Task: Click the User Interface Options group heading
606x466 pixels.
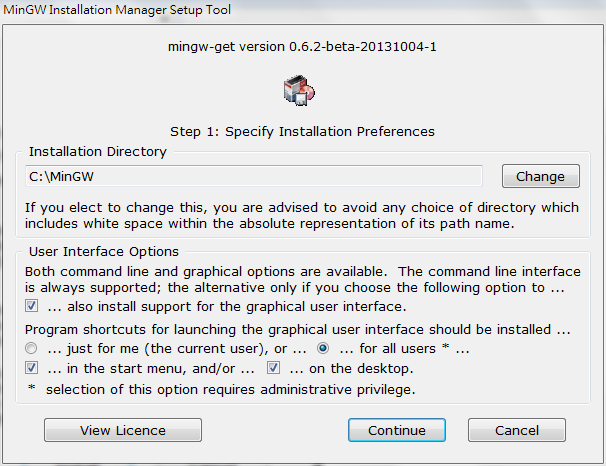Action: click(x=104, y=252)
